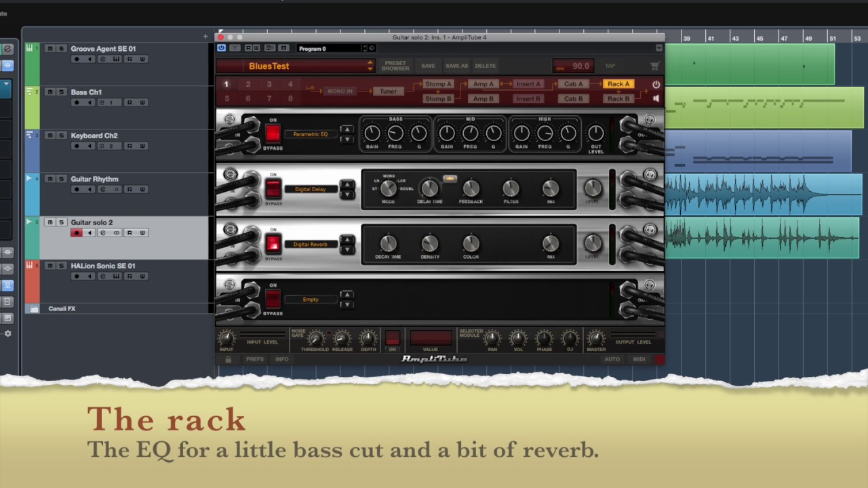Click the A/B compare settings icon
This screenshot has height=488, width=868.
click(x=270, y=48)
